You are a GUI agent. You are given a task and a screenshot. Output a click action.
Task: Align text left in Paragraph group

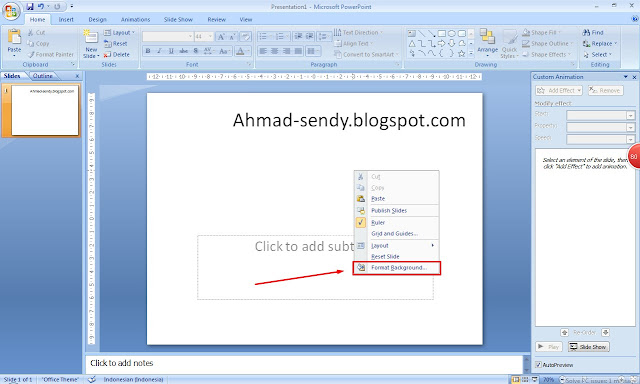point(263,51)
